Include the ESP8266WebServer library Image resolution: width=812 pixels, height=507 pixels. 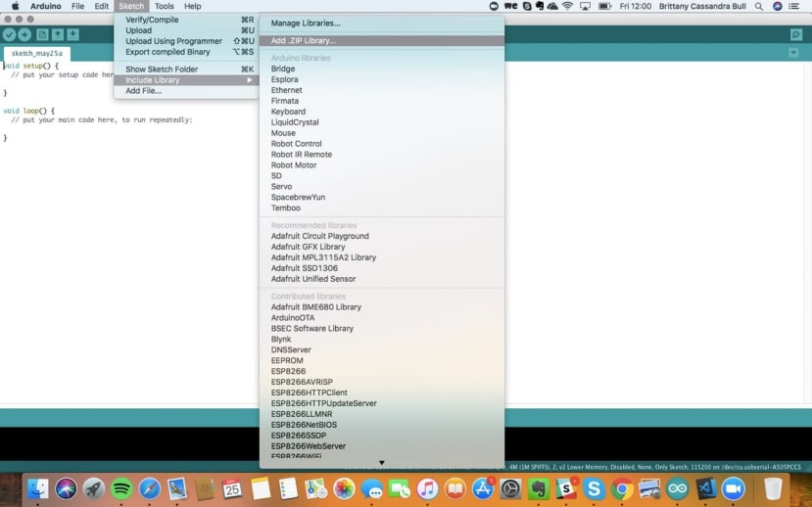pyautogui.click(x=382, y=446)
